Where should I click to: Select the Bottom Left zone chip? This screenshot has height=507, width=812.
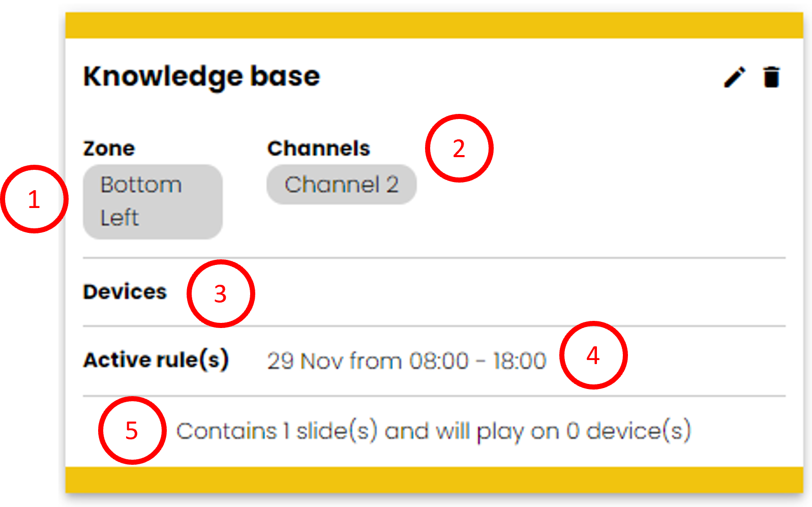click(153, 201)
